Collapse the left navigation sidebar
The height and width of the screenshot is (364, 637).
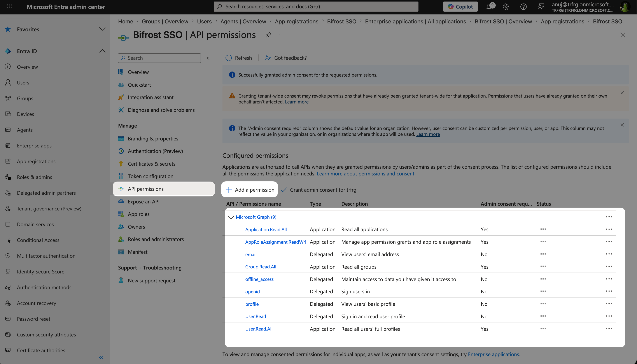click(x=101, y=357)
